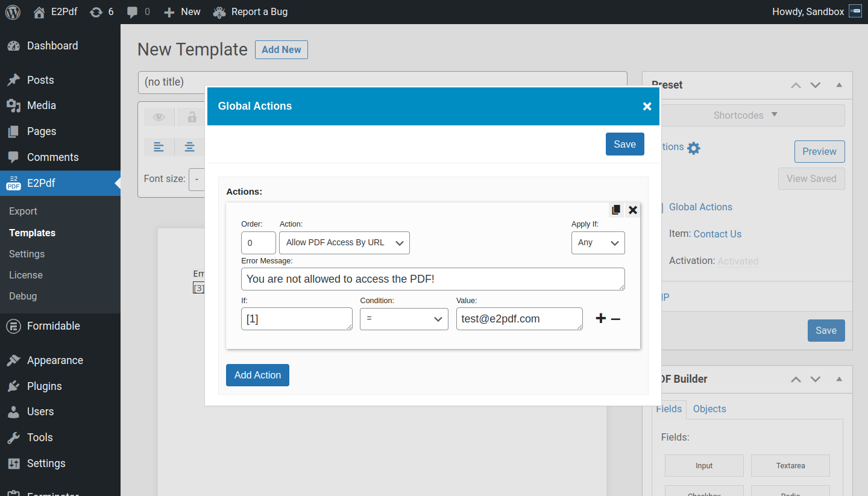Save the Global Actions in the dialog
868x496 pixels.
pos(624,144)
